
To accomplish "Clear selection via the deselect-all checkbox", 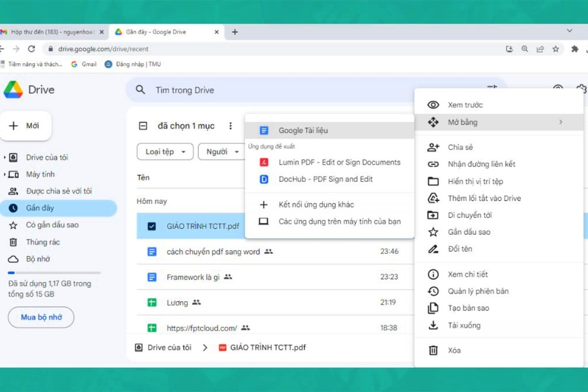I will coord(143,126).
